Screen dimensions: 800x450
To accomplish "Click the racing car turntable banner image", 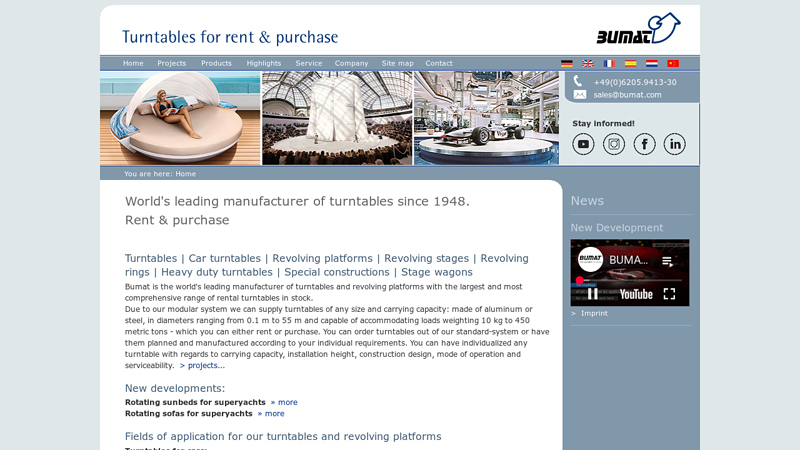I will [486, 118].
